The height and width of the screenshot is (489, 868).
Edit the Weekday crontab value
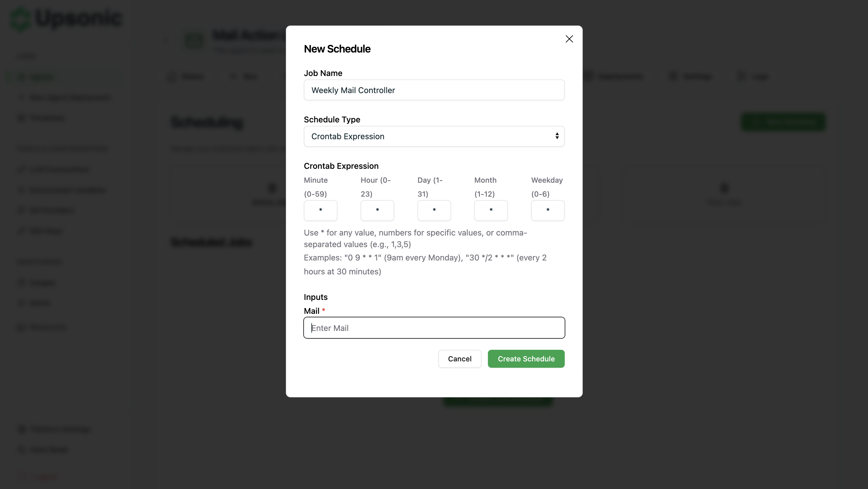tap(547, 210)
